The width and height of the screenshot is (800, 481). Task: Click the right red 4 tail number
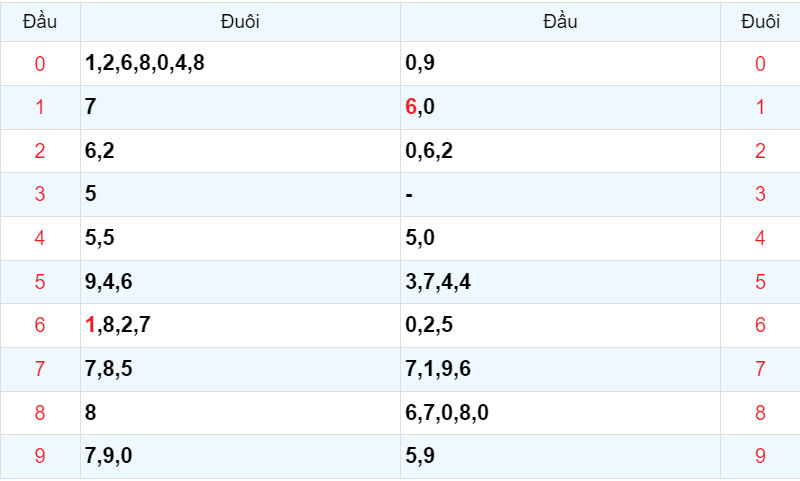760,238
